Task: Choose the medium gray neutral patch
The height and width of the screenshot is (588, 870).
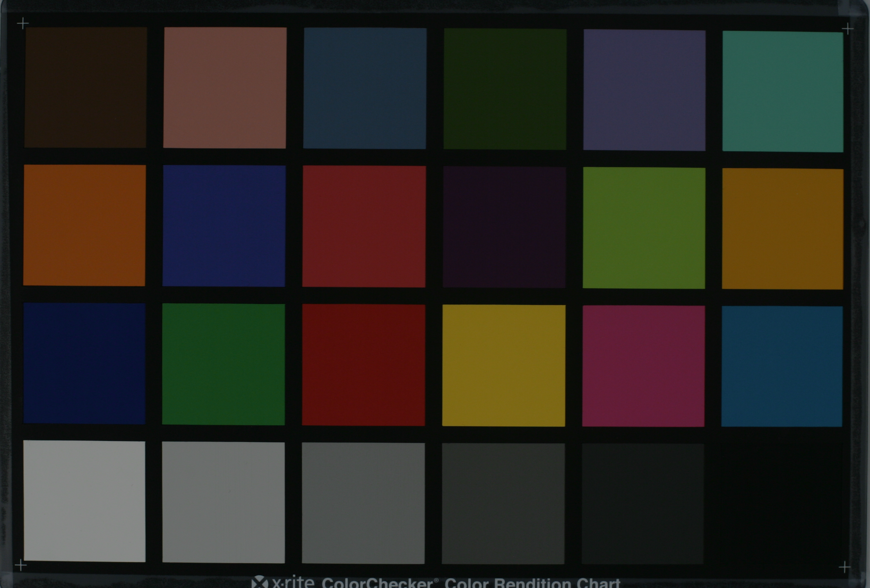Action: coord(363,503)
